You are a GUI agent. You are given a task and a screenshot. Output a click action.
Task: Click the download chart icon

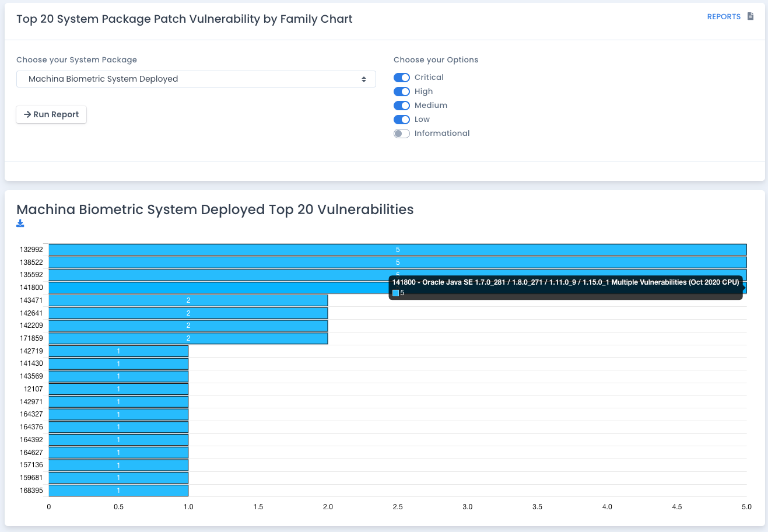coord(20,223)
